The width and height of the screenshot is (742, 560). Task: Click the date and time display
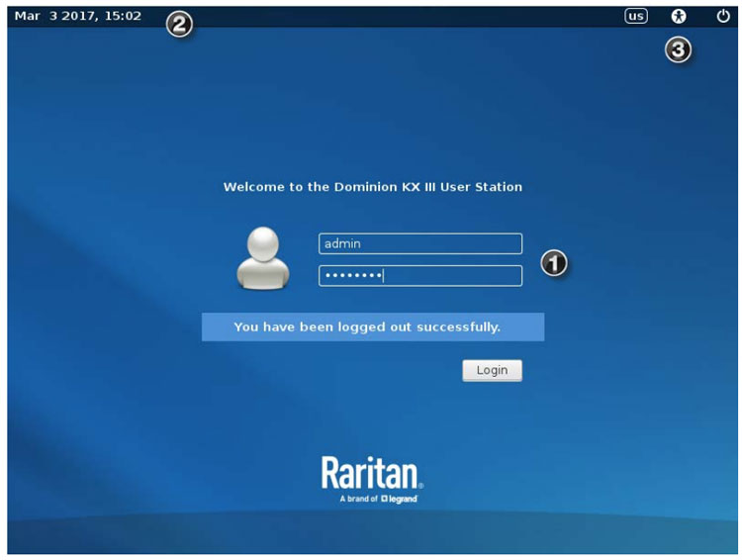click(x=77, y=16)
